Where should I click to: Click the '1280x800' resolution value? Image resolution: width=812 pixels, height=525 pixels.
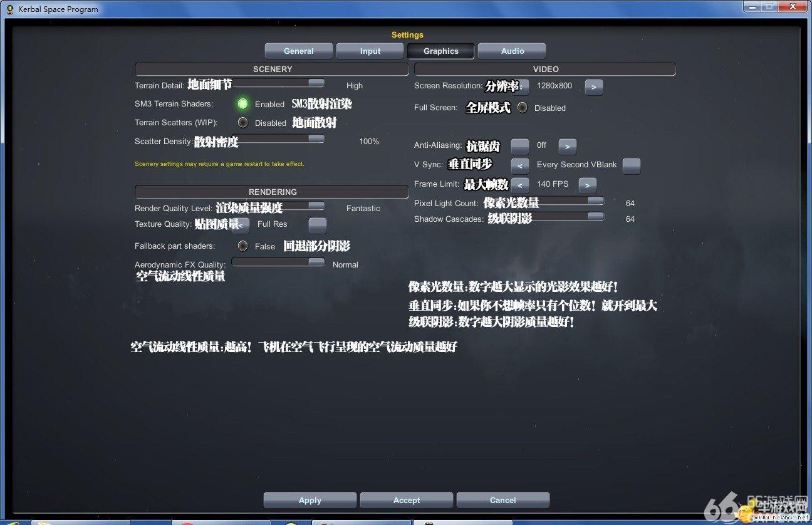(554, 86)
